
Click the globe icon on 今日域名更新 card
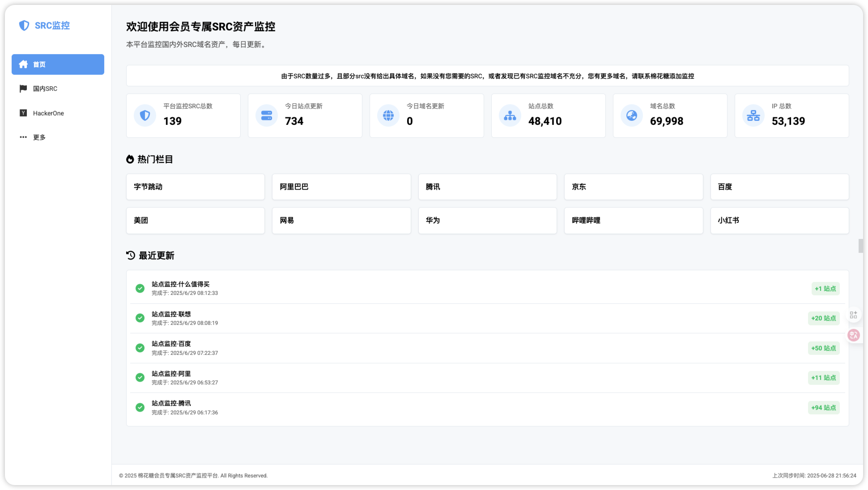pos(388,115)
